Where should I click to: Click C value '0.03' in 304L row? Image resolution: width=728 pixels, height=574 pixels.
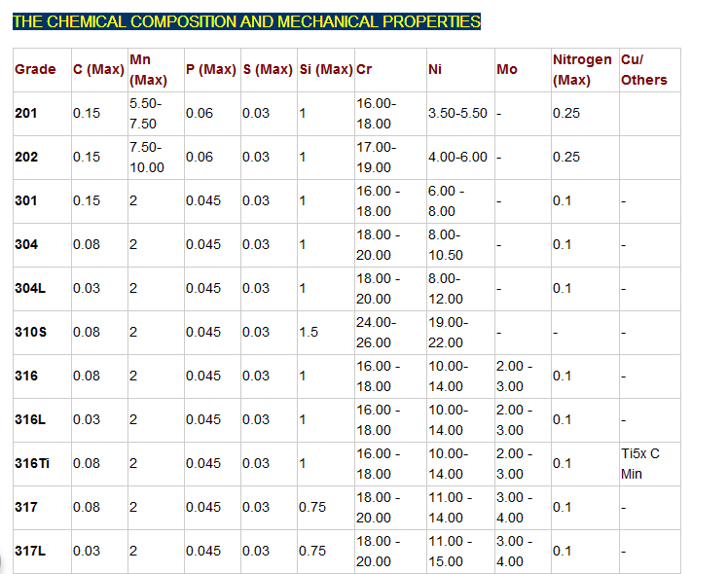tap(87, 288)
